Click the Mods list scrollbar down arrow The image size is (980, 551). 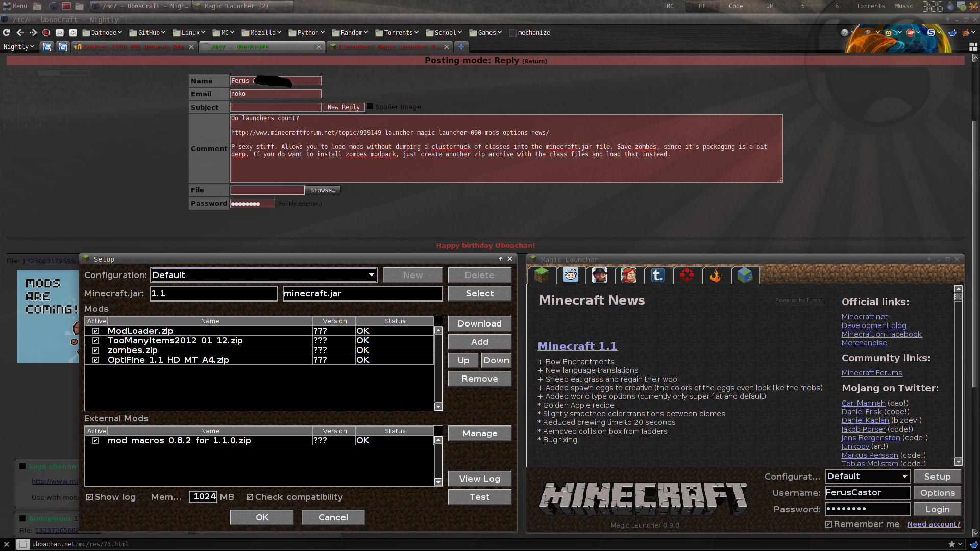click(x=438, y=407)
